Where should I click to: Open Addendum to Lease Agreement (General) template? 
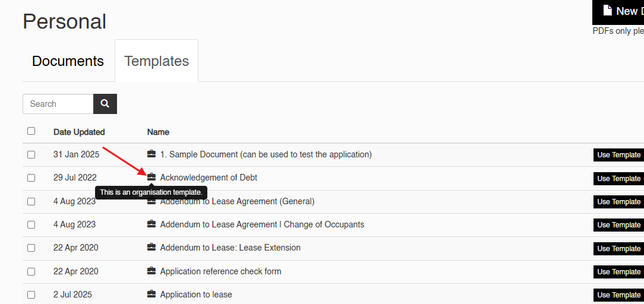[x=237, y=201]
